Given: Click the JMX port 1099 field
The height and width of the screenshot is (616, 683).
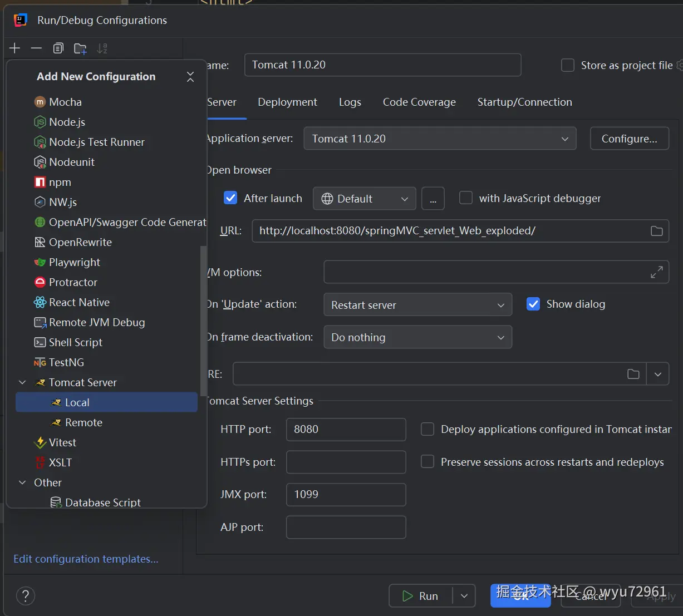Looking at the screenshot, I should pyautogui.click(x=346, y=495).
